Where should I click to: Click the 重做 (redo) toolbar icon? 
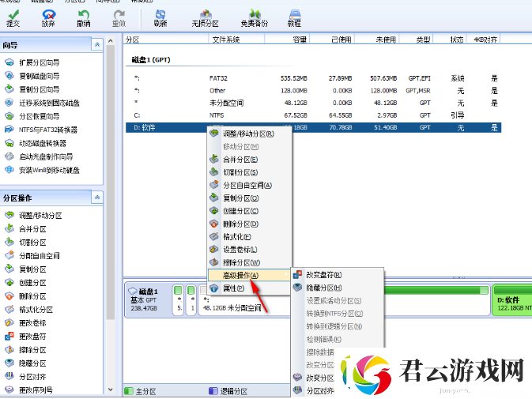[119, 18]
